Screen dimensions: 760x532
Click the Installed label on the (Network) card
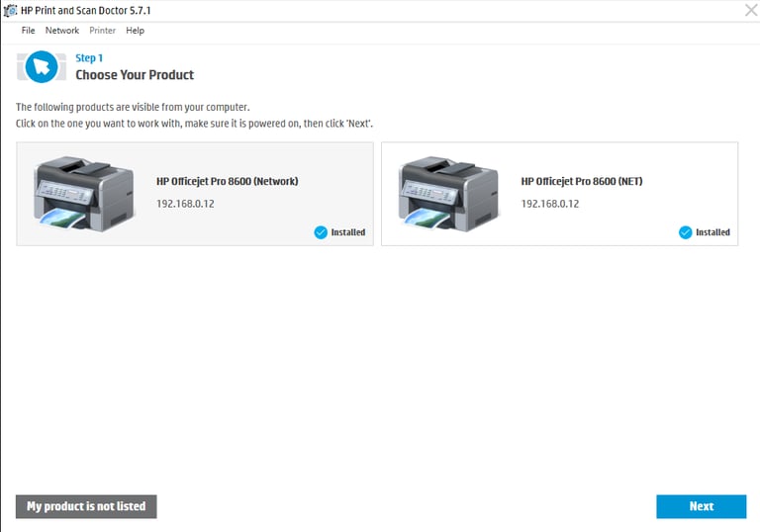tap(348, 232)
